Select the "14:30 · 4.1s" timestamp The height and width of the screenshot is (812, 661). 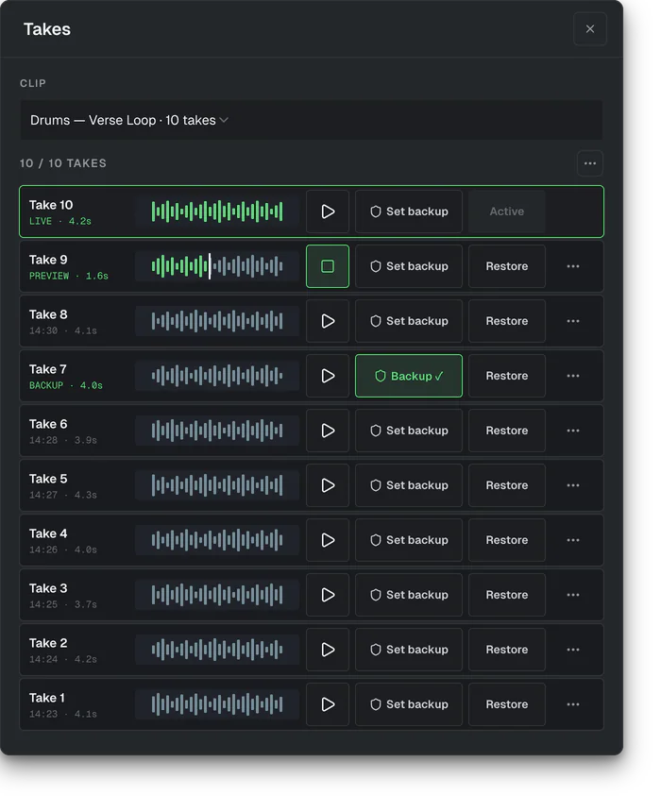pyautogui.click(x=62, y=330)
